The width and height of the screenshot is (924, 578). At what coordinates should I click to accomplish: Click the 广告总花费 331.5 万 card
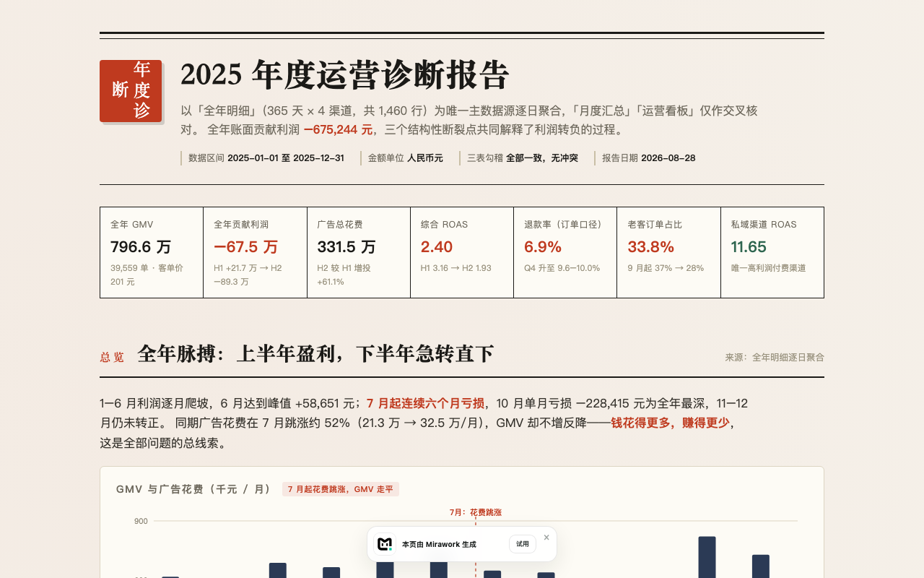coord(359,252)
